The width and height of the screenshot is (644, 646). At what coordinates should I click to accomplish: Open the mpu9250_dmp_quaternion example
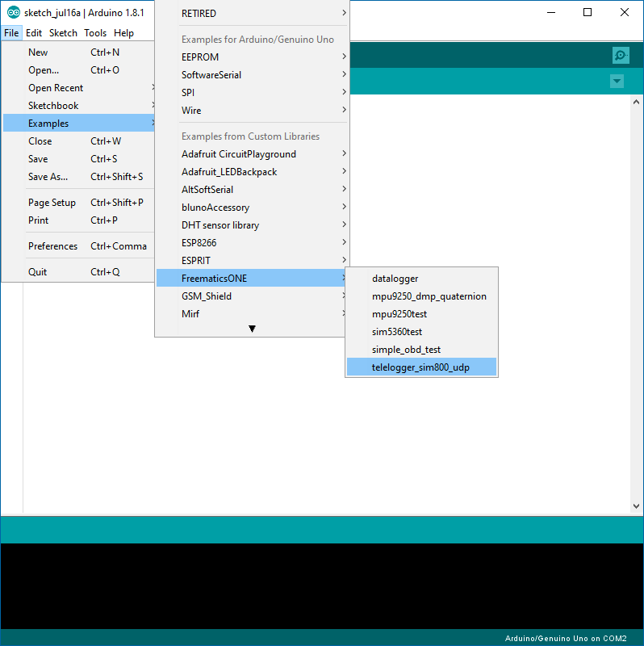point(421,296)
